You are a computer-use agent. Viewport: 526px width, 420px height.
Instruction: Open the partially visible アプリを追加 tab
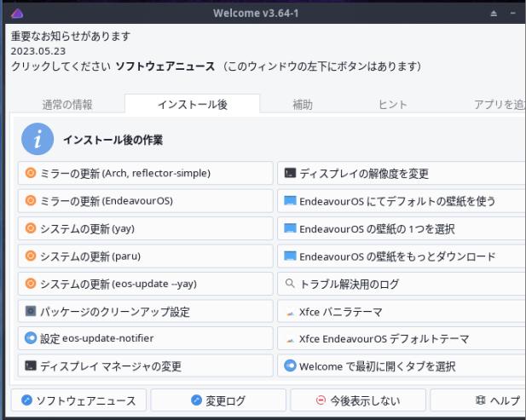pos(500,105)
